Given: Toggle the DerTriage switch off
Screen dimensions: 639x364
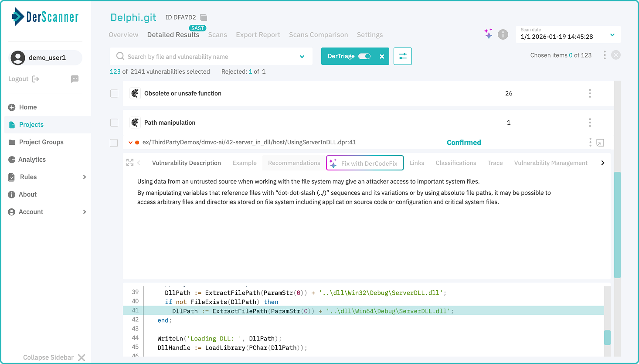Looking at the screenshot, I should pyautogui.click(x=364, y=56).
